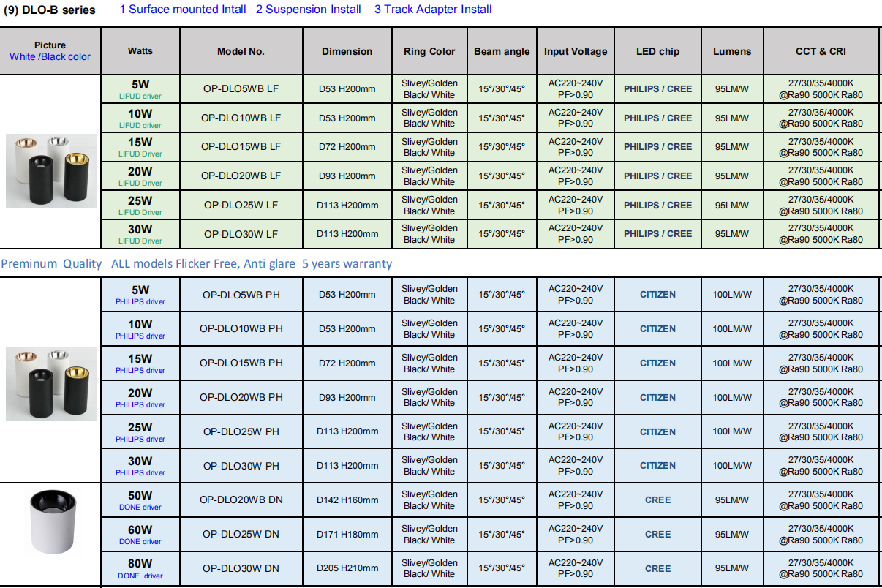Click the 'White /Black color' header text

(x=50, y=57)
